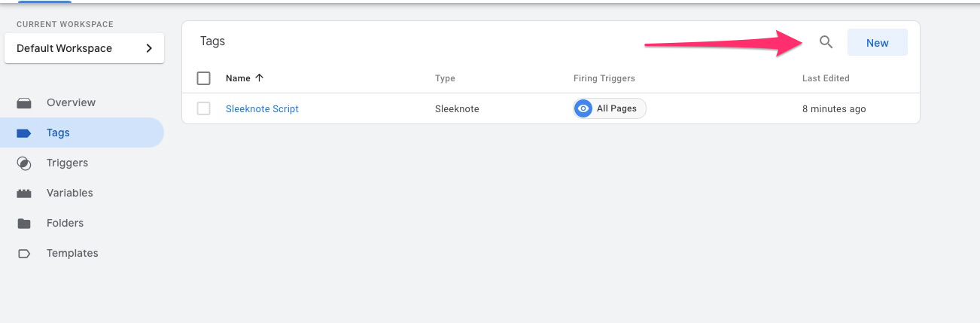The image size is (980, 323).
Task: Click the Triggers circle icon in sidebar
Action: (x=24, y=163)
